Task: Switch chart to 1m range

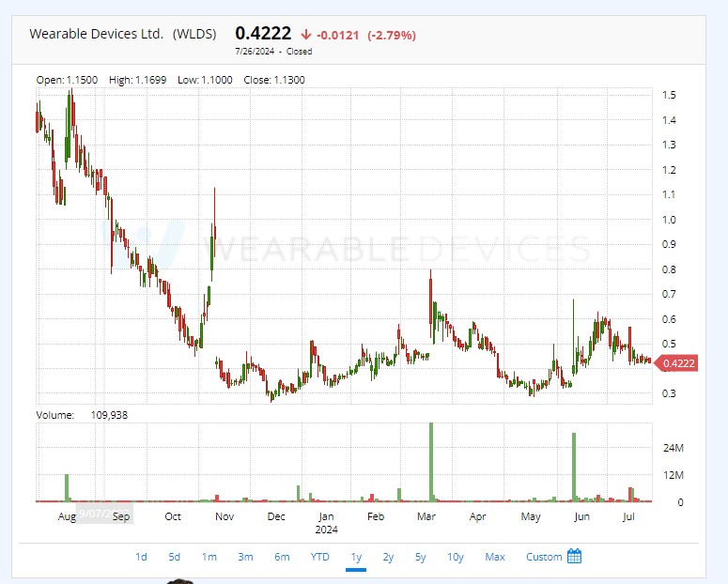Action: point(209,557)
